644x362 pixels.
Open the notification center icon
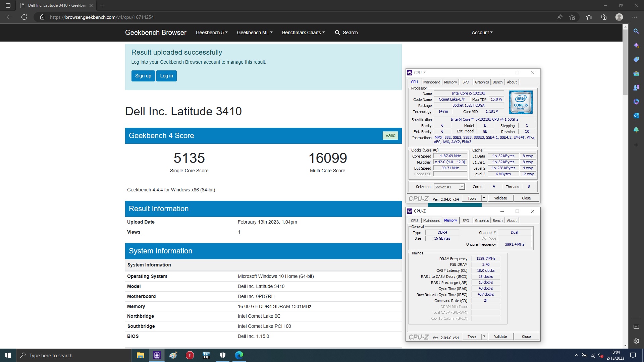tap(633, 355)
